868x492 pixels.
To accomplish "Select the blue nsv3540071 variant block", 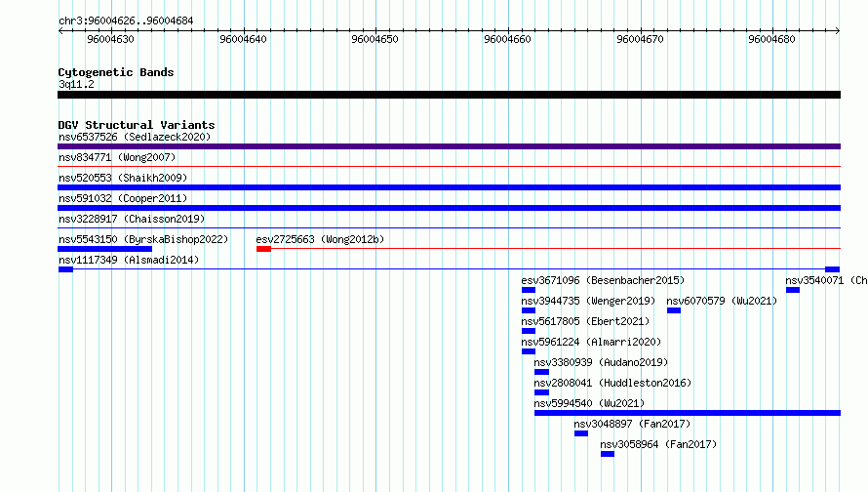I will coord(793,290).
